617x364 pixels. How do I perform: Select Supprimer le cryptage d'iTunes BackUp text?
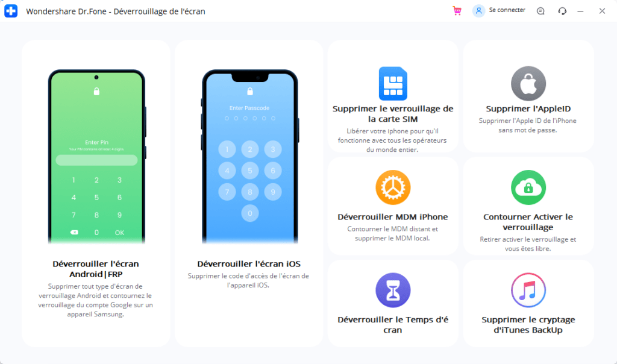tap(528, 325)
